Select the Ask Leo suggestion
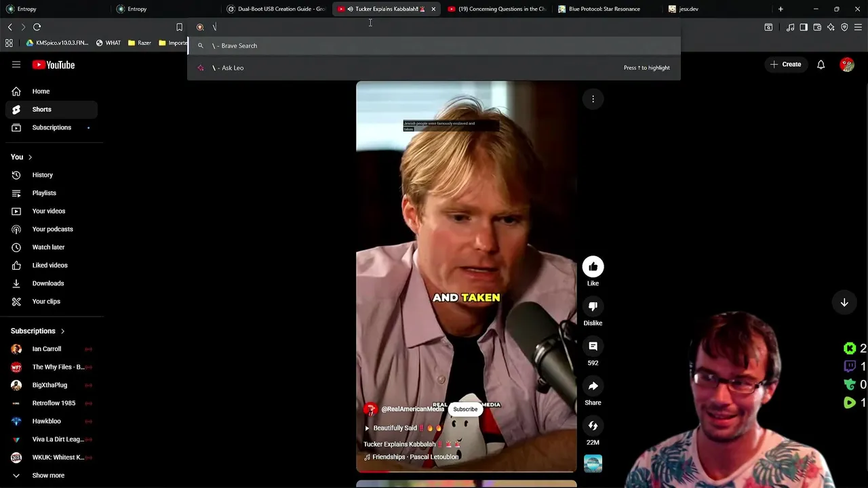The width and height of the screenshot is (868, 488). tap(434, 68)
